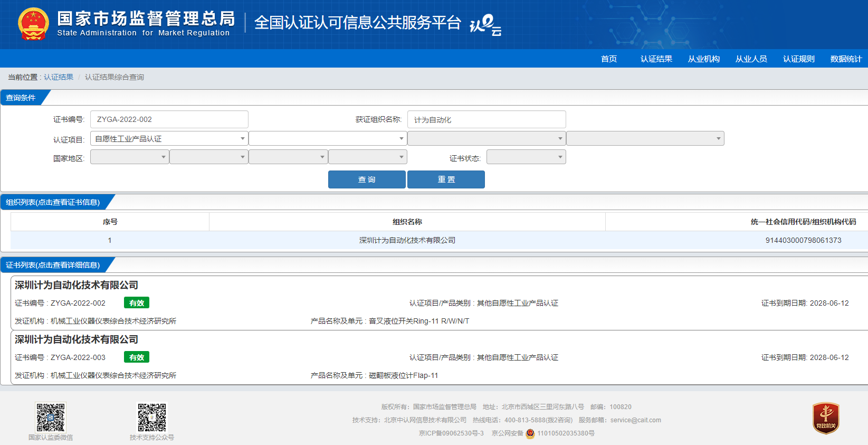Image resolution: width=868 pixels, height=445 pixels.
Task: Click the 11010502035380号 security record link
Action: click(566, 433)
